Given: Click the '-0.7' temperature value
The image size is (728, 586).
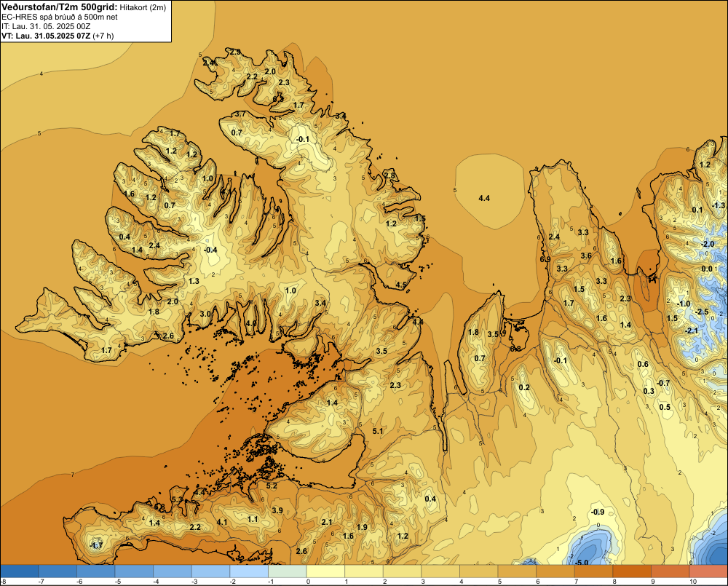Looking at the screenshot, I should (663, 383).
